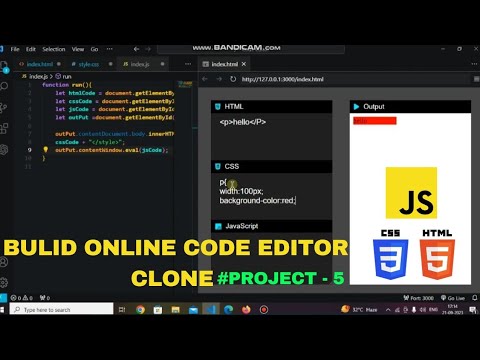
Task: Open forwarded ports indicator in status bar
Action: click(x=45, y=298)
